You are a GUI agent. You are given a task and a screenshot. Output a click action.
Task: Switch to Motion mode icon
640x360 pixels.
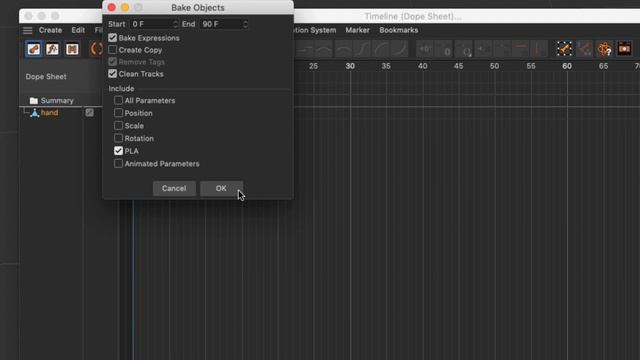pyautogui.click(x=72, y=49)
